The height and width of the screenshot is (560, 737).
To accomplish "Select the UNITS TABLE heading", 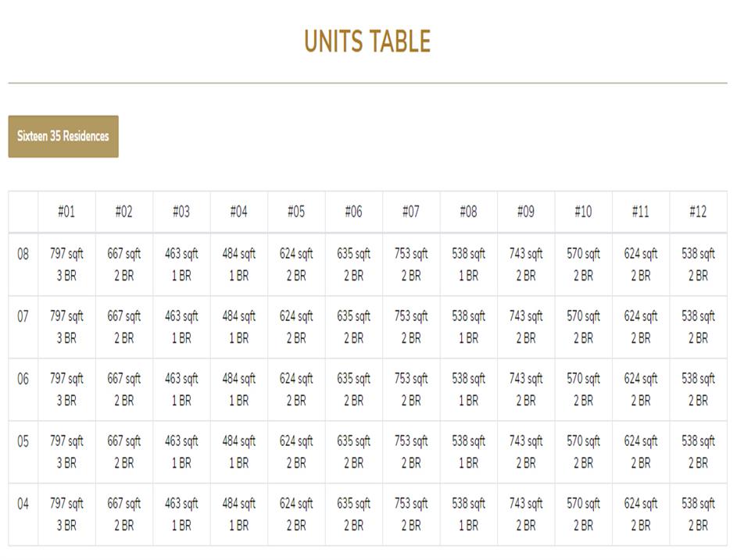I will (x=367, y=41).
